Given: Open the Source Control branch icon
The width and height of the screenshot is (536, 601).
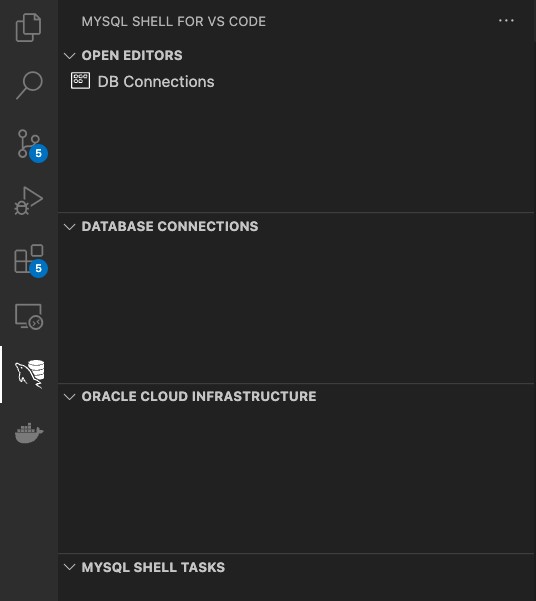Looking at the screenshot, I should tap(29, 144).
